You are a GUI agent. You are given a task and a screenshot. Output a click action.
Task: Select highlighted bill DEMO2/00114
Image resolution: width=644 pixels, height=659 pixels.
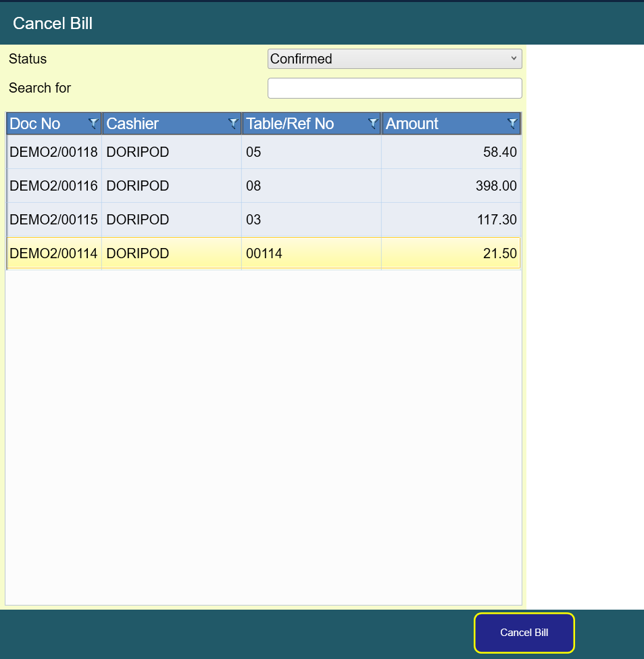click(54, 253)
